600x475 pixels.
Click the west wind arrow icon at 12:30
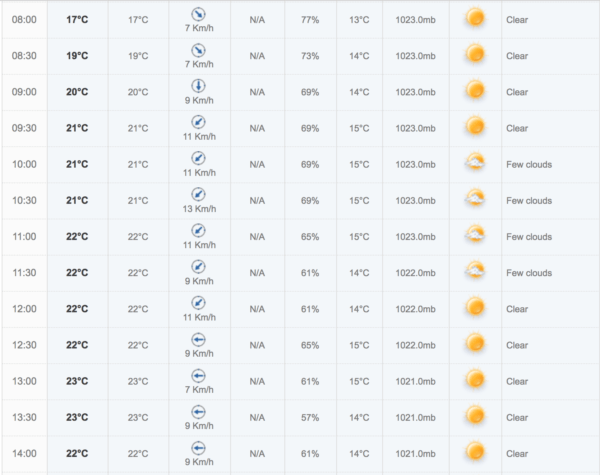pos(199,340)
